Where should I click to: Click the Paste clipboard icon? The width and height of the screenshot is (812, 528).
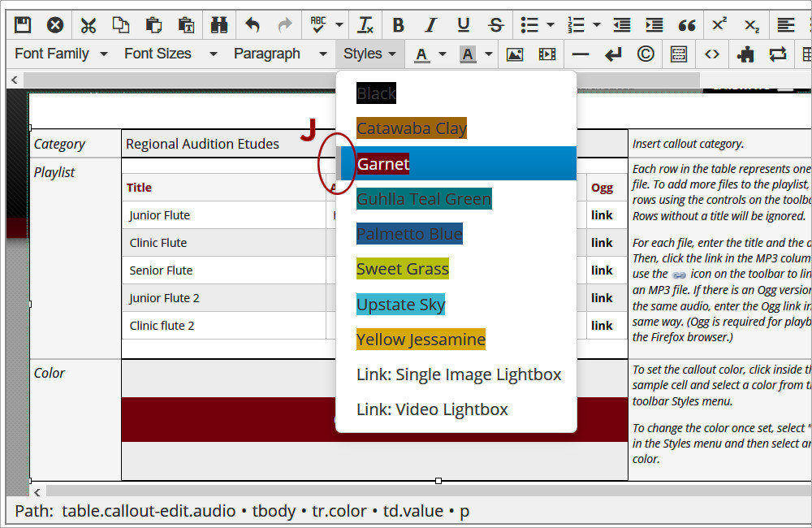tap(153, 25)
